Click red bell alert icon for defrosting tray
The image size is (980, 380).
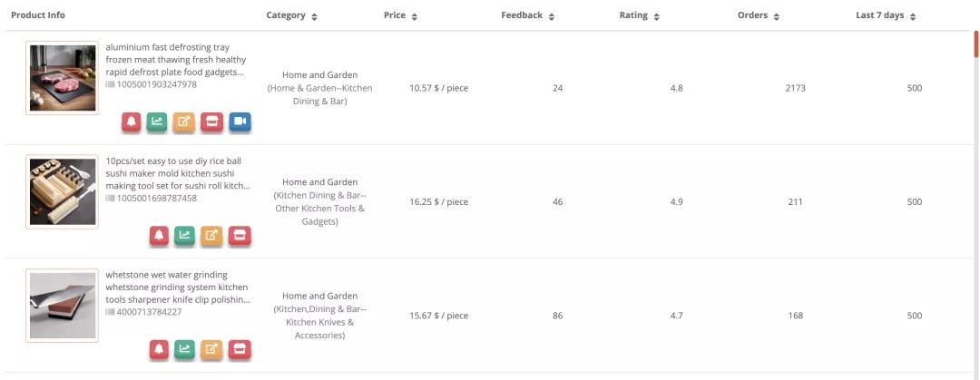pos(132,122)
